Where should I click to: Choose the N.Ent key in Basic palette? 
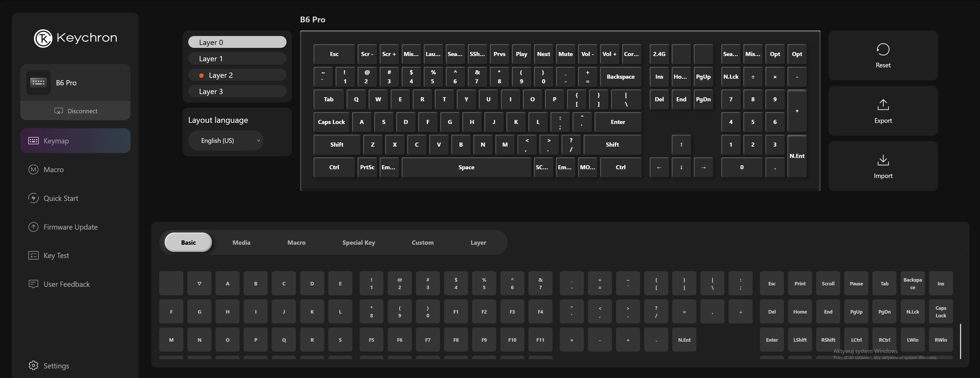click(x=684, y=340)
